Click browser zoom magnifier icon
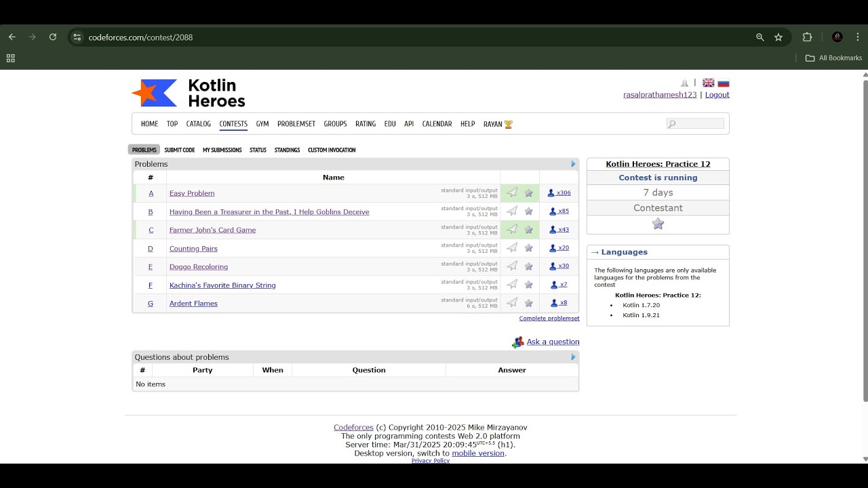 click(760, 37)
